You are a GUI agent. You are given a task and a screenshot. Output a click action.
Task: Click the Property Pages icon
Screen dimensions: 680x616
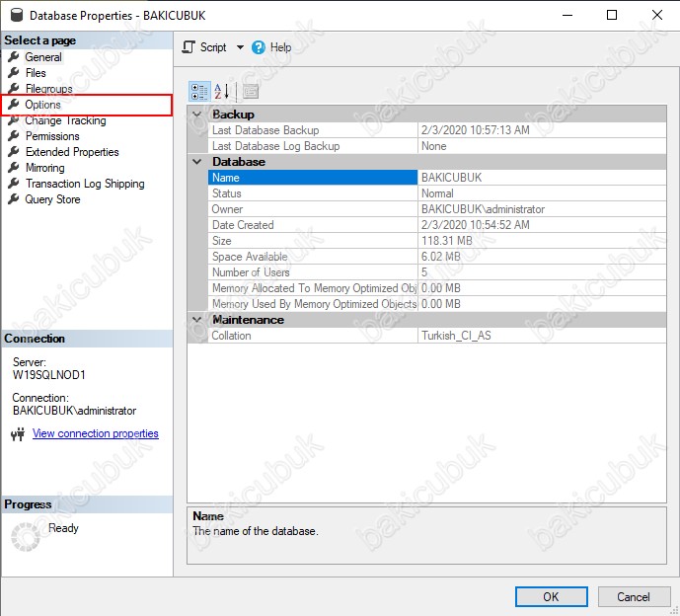pyautogui.click(x=250, y=91)
